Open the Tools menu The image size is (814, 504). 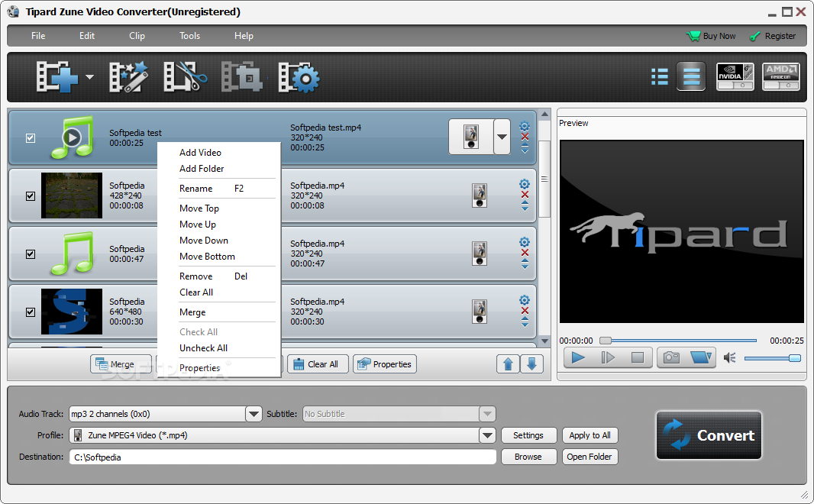[x=189, y=36]
